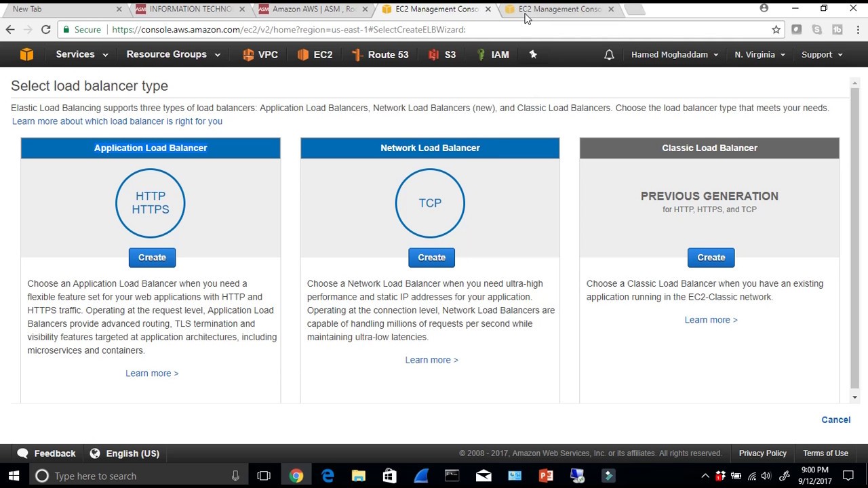Open Google Chrome from the taskbar

pos(296,476)
